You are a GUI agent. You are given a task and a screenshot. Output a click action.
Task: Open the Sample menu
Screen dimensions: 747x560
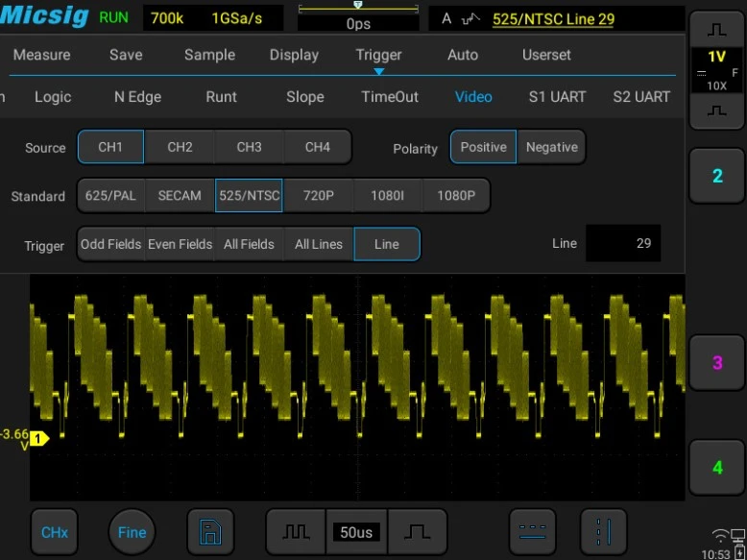click(x=209, y=55)
